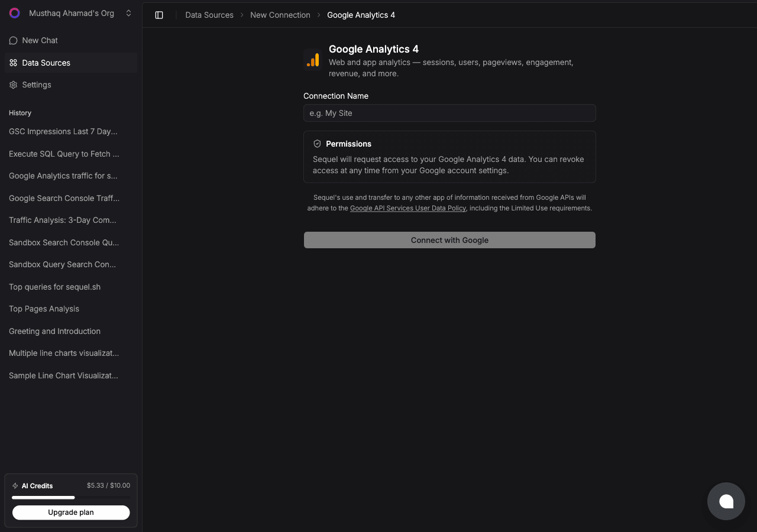This screenshot has height=532, width=757.
Task: Click the organization logo icon
Action: coord(15,13)
